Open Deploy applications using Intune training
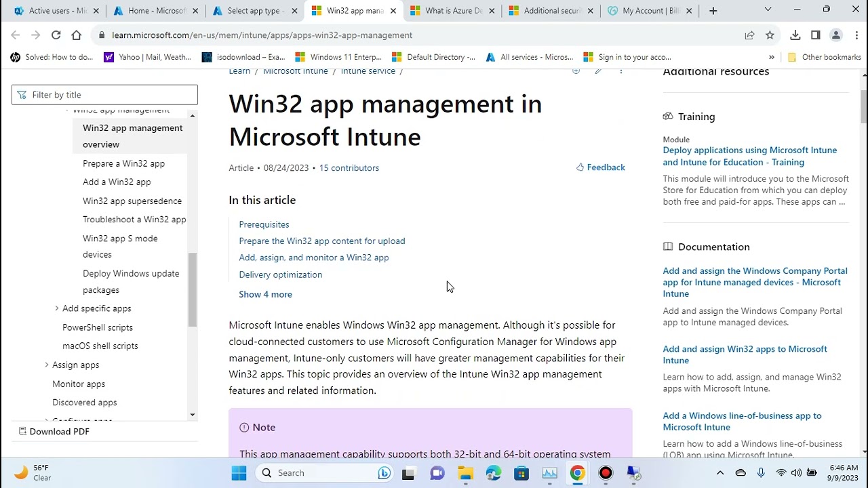Viewport: 868px width, 488px height. tap(750, 157)
